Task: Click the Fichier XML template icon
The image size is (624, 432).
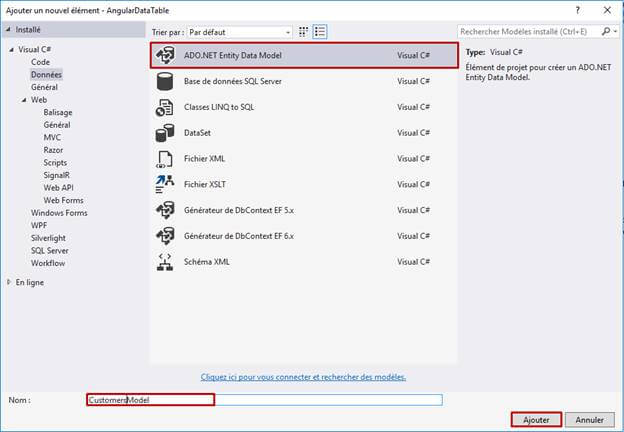Action: click(x=164, y=159)
